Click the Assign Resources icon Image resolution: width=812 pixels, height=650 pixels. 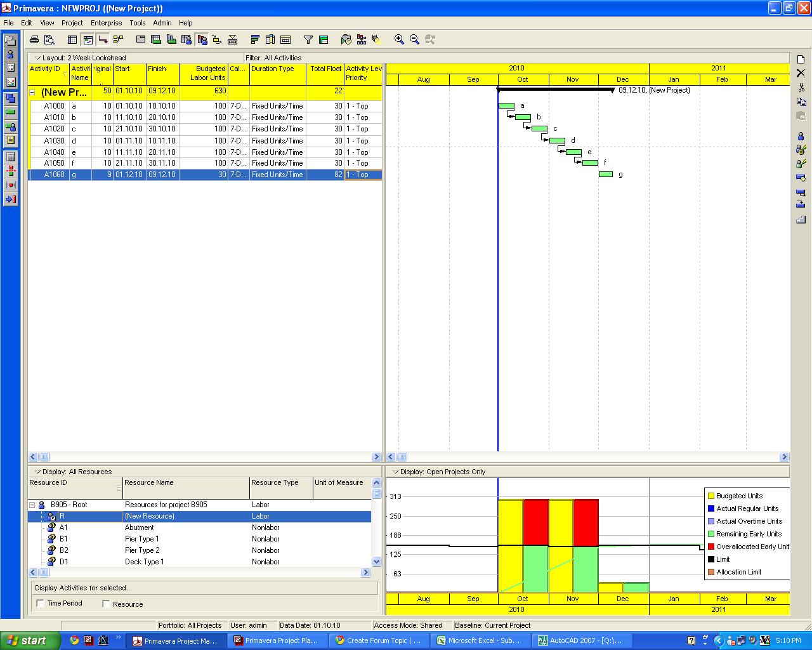point(801,136)
